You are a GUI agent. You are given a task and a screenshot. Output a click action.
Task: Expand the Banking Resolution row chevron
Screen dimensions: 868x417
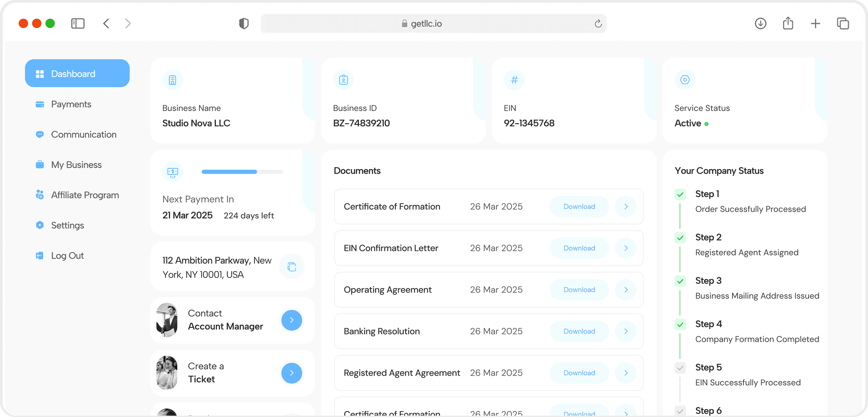(626, 331)
